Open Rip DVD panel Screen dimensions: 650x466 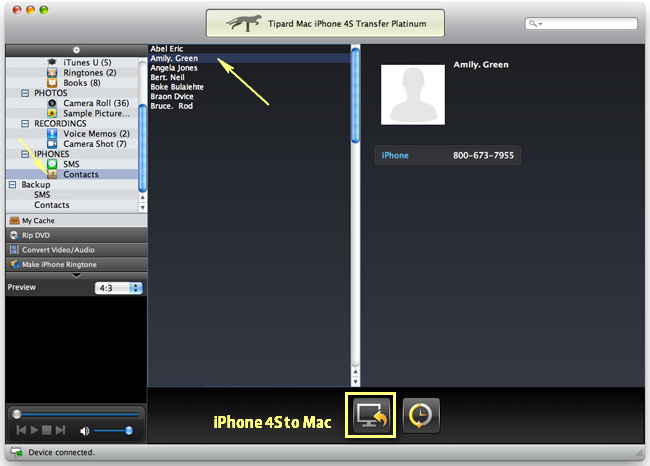(x=76, y=235)
